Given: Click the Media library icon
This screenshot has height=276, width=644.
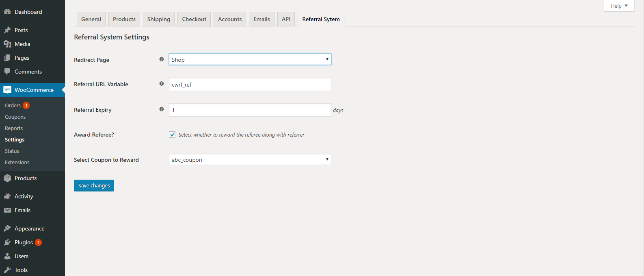Looking at the screenshot, I should 7,44.
